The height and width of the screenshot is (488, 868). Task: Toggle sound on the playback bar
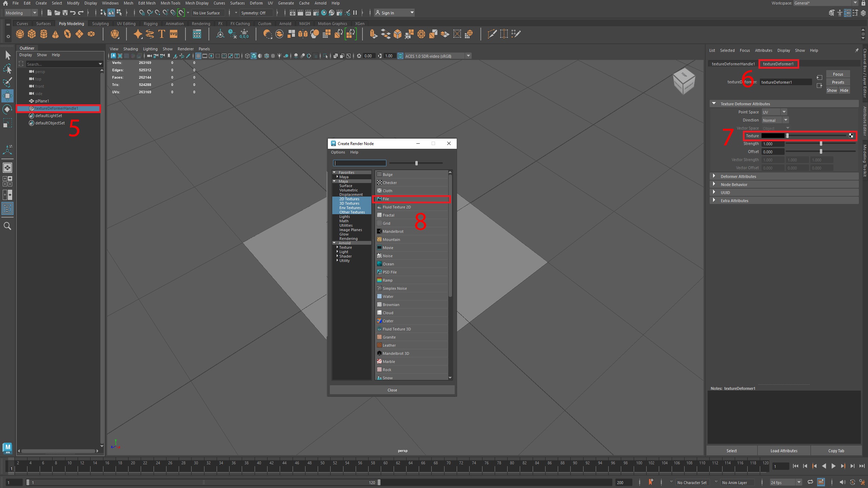pos(843,482)
